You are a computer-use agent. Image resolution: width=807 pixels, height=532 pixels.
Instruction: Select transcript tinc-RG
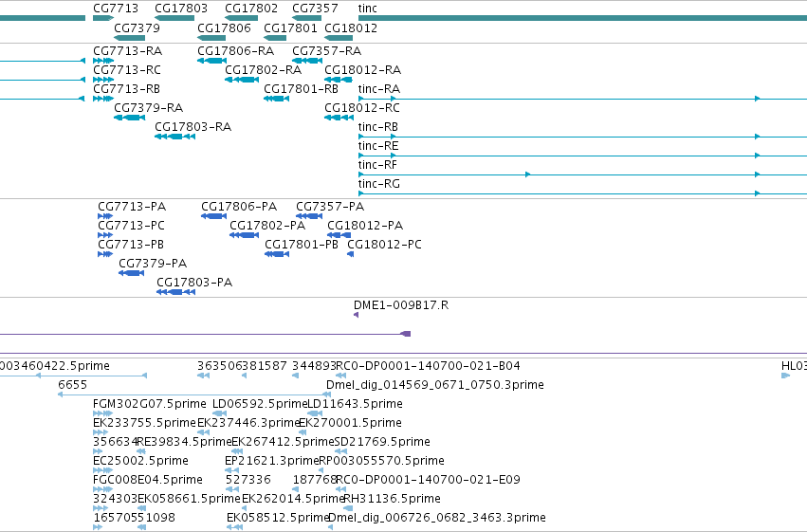click(378, 184)
